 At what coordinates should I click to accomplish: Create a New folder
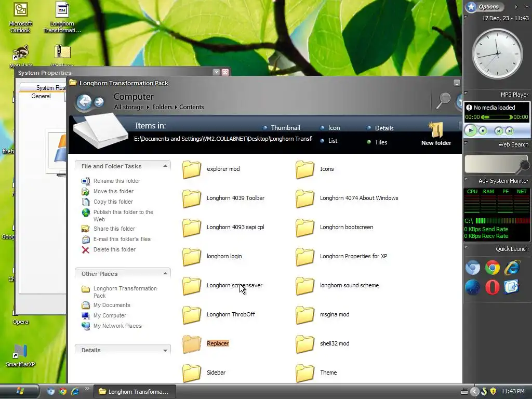(436, 135)
